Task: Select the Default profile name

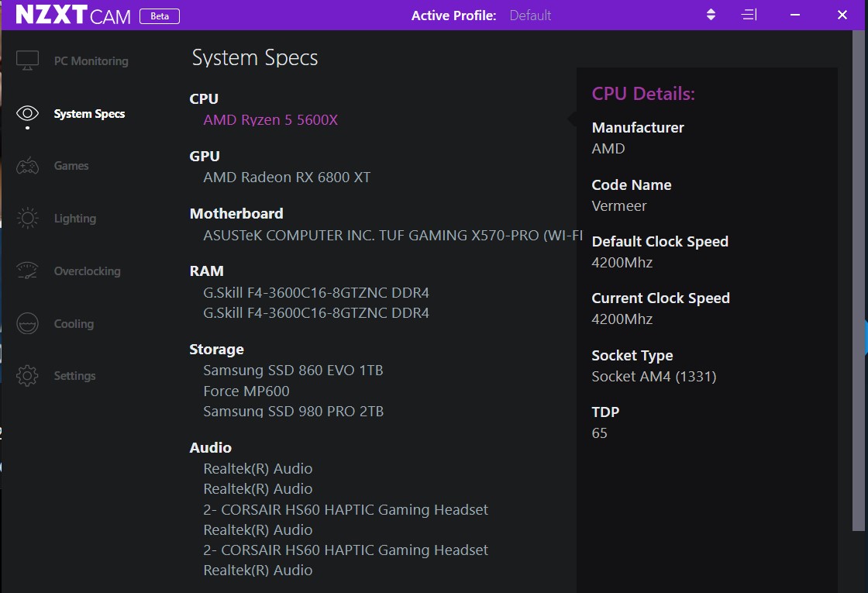Action: coord(530,16)
